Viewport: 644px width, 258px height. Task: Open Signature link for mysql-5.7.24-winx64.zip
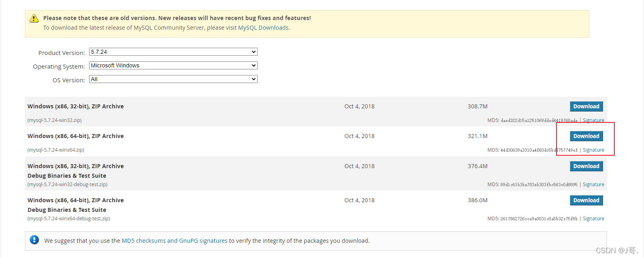(x=593, y=150)
